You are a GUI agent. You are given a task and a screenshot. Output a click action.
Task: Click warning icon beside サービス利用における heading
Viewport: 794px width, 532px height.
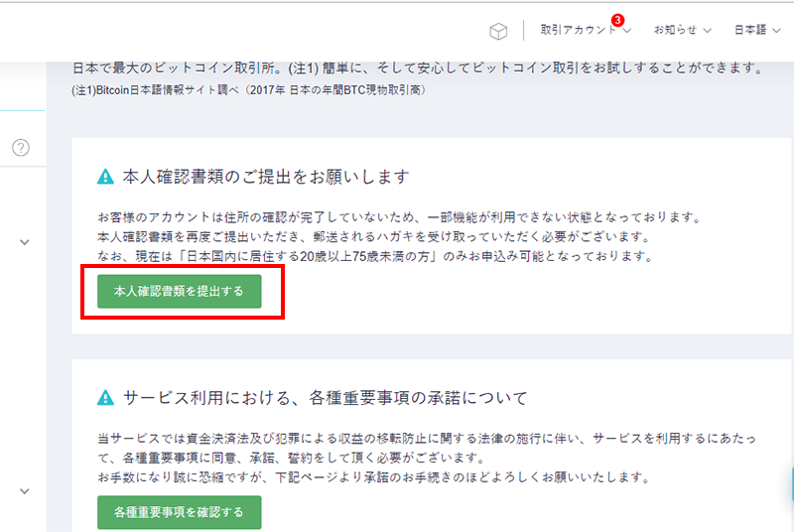pyautogui.click(x=105, y=397)
